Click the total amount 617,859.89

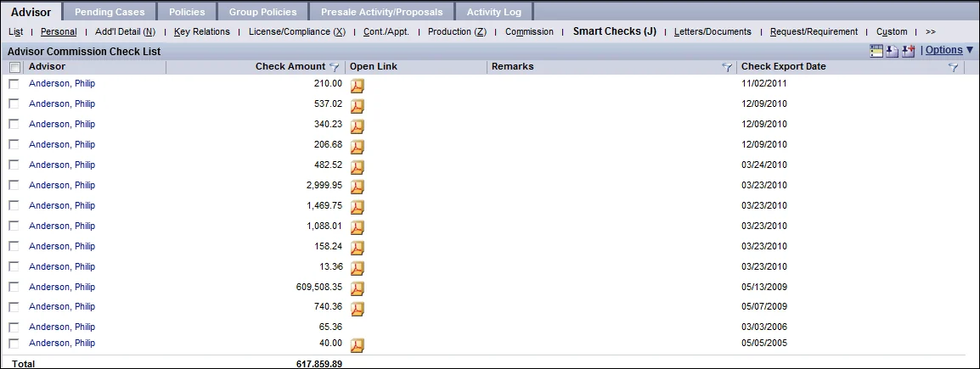pos(318,363)
